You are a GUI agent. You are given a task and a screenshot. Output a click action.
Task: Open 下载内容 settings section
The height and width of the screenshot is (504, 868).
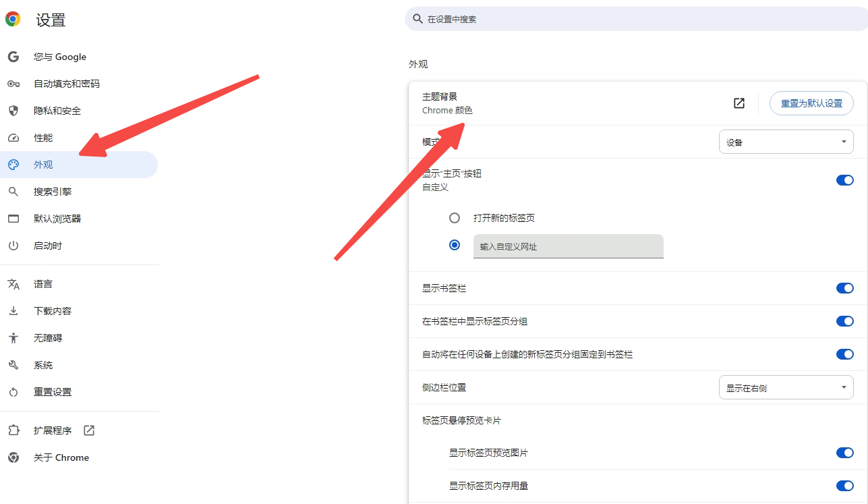tap(79, 311)
